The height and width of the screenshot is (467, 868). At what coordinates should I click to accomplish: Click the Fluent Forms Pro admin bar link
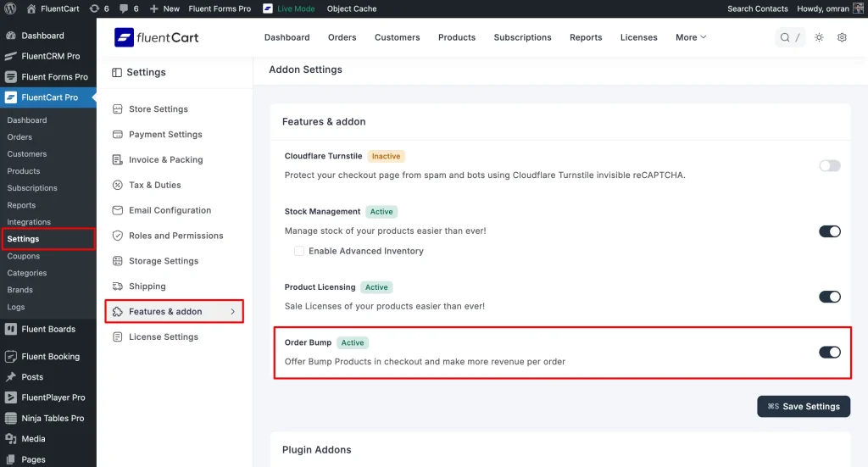point(220,8)
